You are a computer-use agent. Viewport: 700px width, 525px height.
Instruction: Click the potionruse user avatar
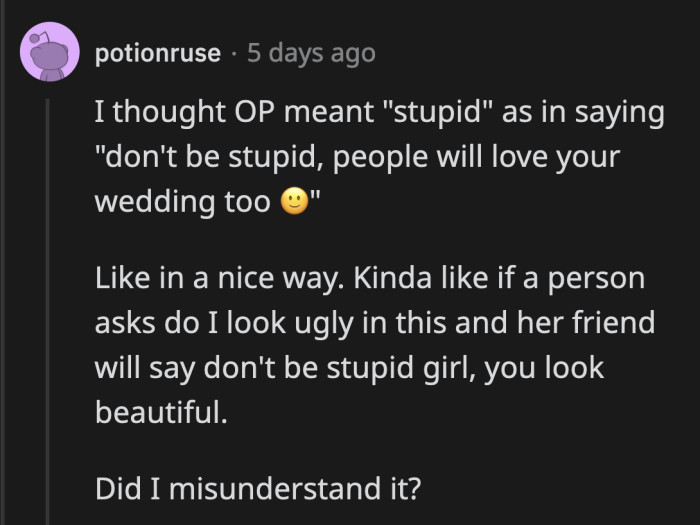point(49,53)
